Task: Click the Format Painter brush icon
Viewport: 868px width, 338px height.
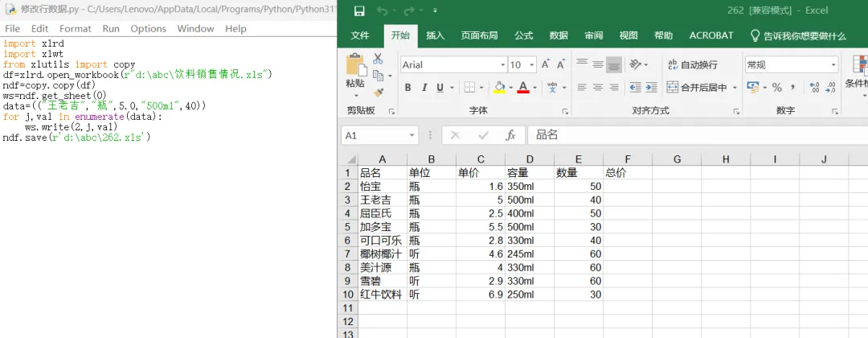Action: [x=379, y=92]
